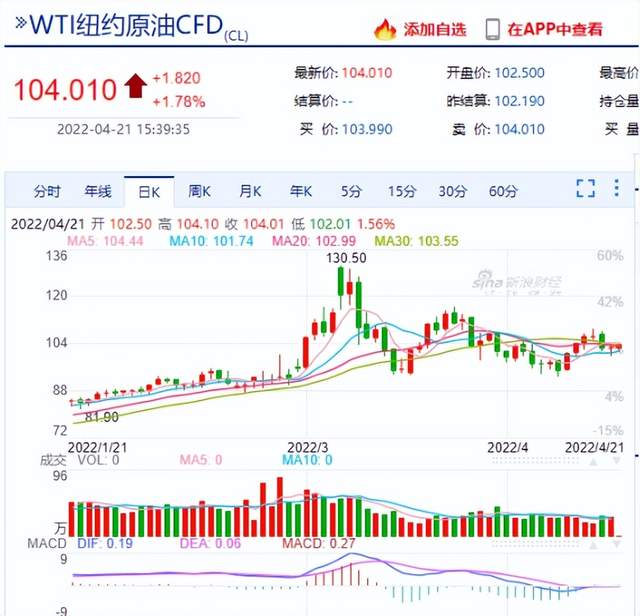Screen dimensions: 640x616
Task: Click the MA30: 103.55 indicator label
Action: click(x=416, y=241)
